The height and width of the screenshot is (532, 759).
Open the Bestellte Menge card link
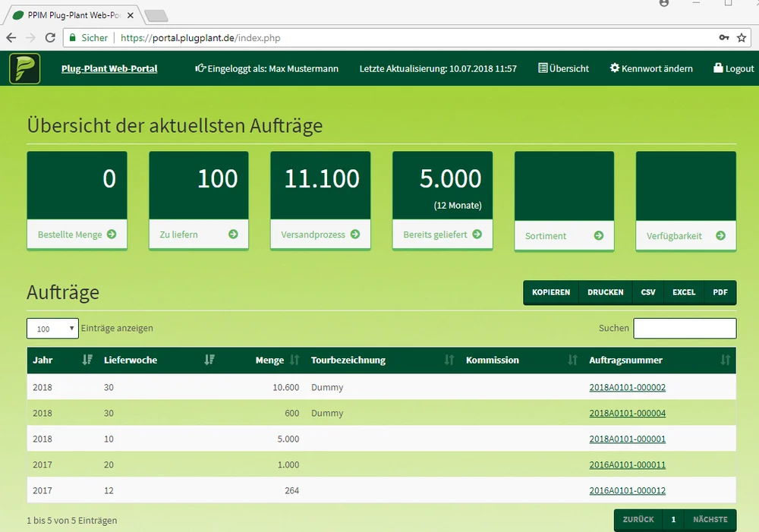[77, 235]
